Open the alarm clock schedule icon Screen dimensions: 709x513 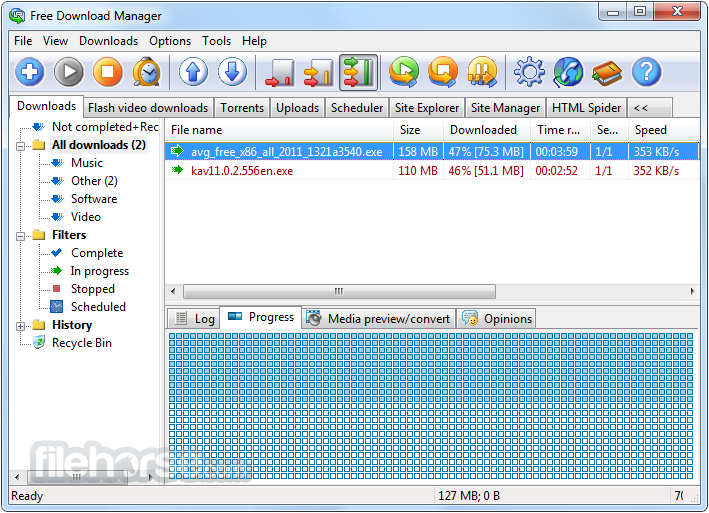(x=147, y=72)
